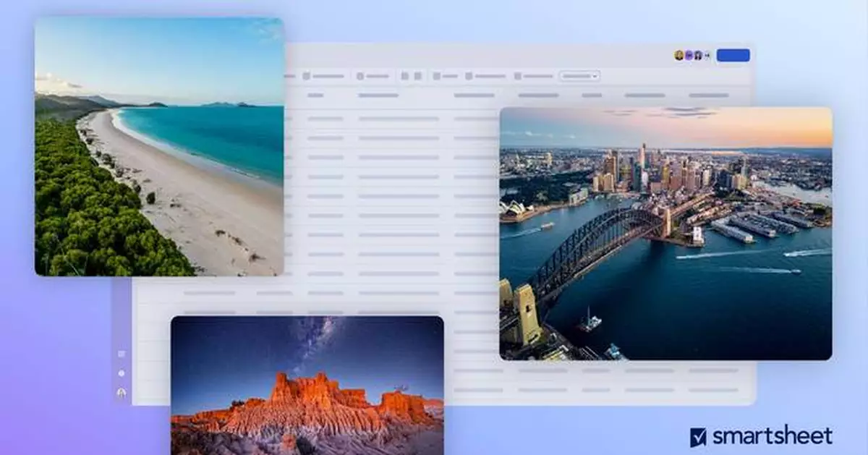Click the second toolbar tool icon
The width and height of the screenshot is (868, 455).
click(x=361, y=75)
